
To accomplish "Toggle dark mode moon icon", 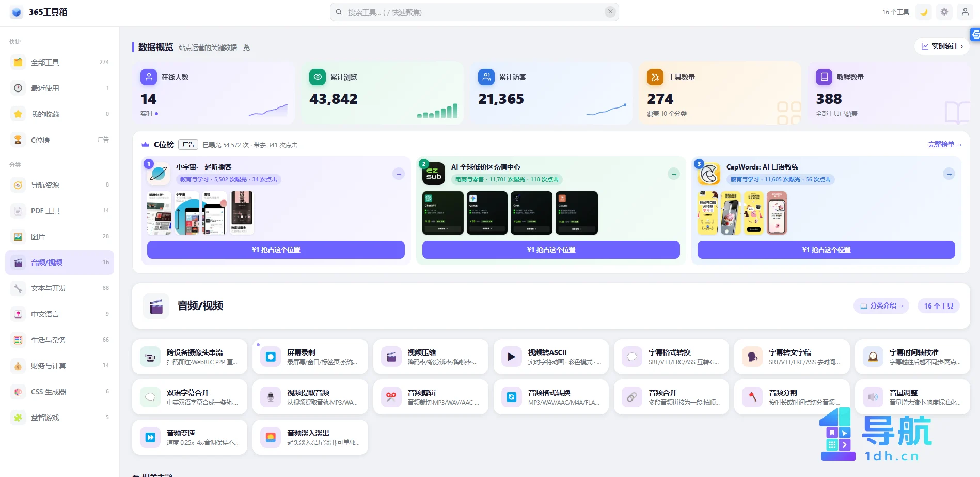I will (924, 12).
